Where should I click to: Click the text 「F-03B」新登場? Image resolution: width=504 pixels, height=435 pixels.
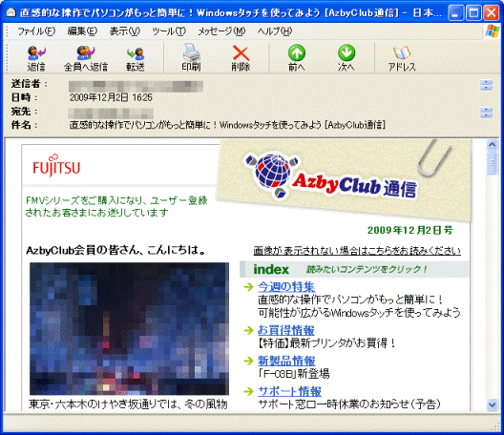click(294, 374)
